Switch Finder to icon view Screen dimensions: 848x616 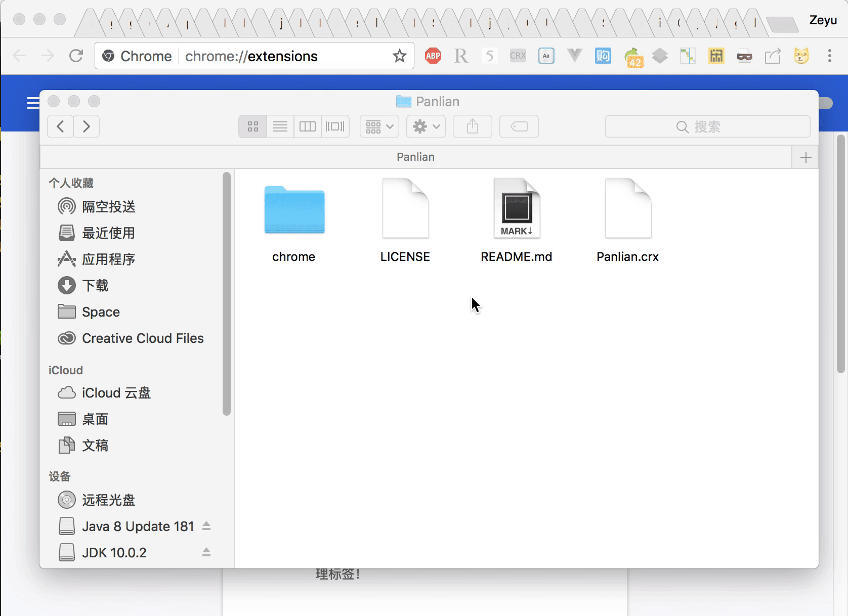tap(253, 126)
